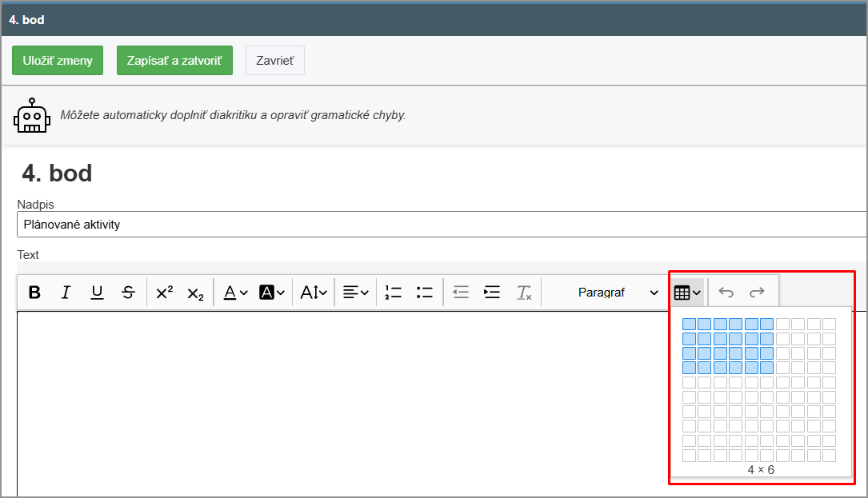Enable superscript formatting
Screen dimensions: 868x498
164,293
